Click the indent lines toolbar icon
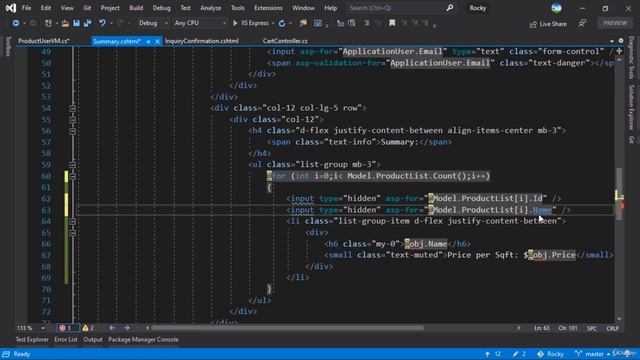This screenshot has height=360, width=640. tap(340, 23)
